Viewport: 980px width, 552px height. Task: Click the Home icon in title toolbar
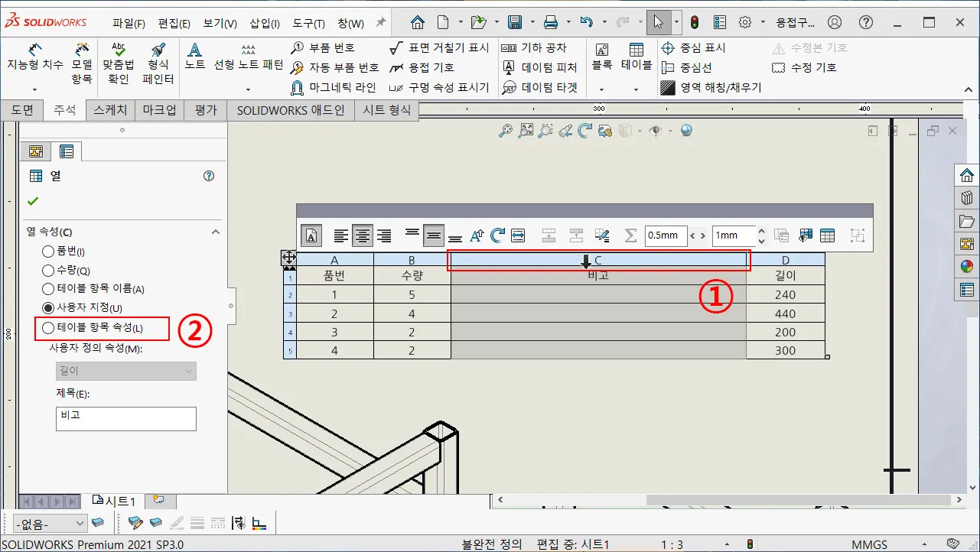click(417, 21)
